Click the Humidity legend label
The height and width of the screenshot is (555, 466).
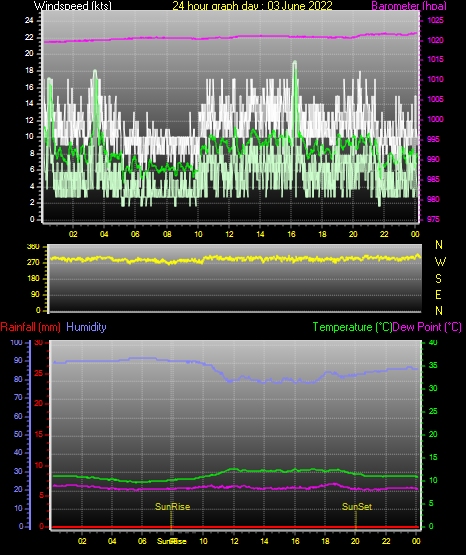86,327
